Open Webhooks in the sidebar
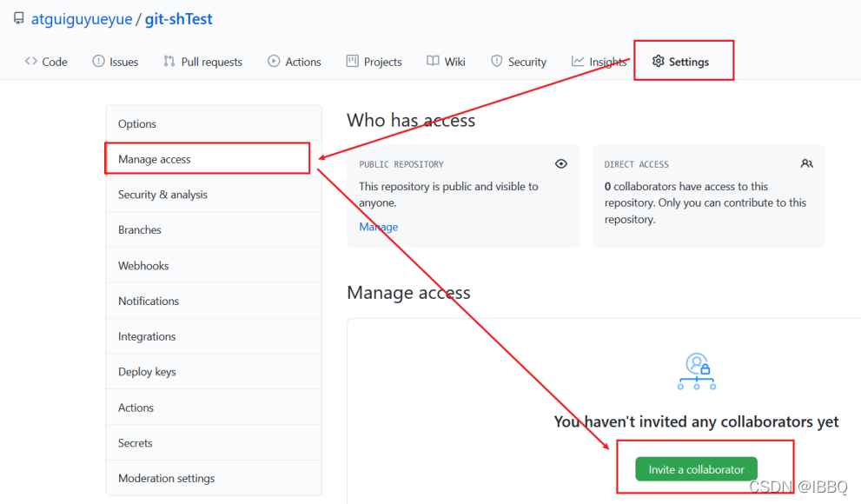The height and width of the screenshot is (504, 861). pyautogui.click(x=214, y=265)
